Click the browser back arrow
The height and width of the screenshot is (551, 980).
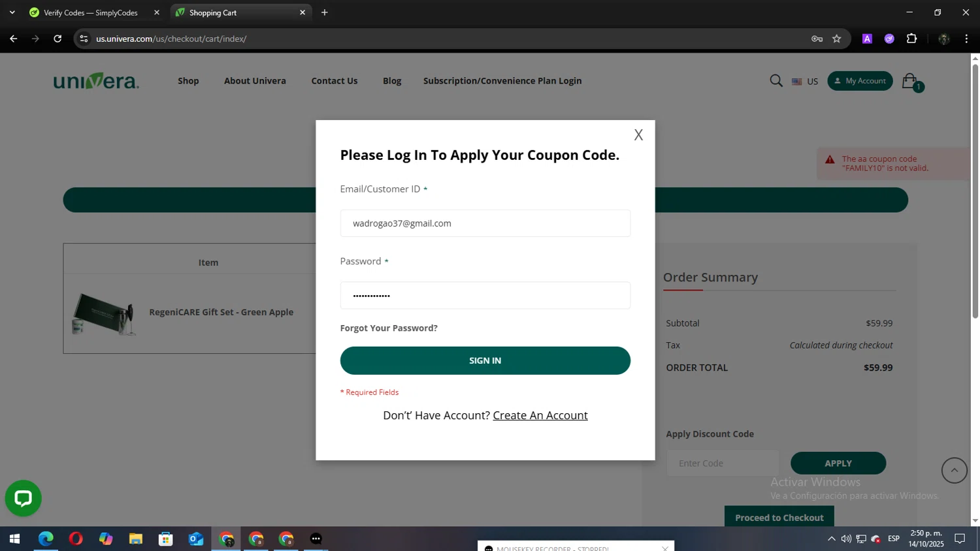click(x=14, y=39)
